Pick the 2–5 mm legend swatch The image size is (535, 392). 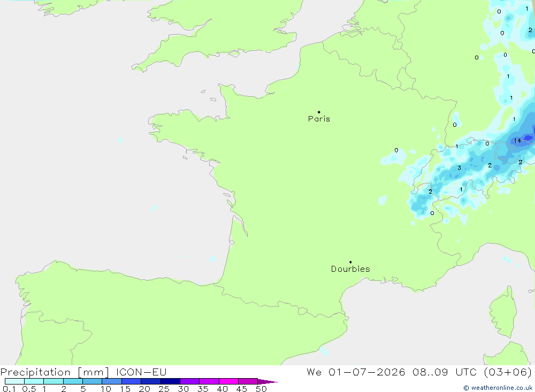(x=73, y=381)
